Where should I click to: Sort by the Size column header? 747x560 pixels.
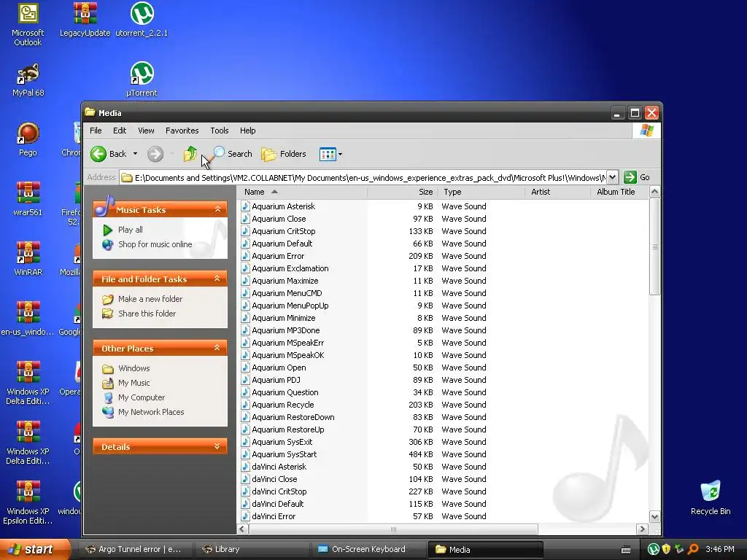click(403, 192)
